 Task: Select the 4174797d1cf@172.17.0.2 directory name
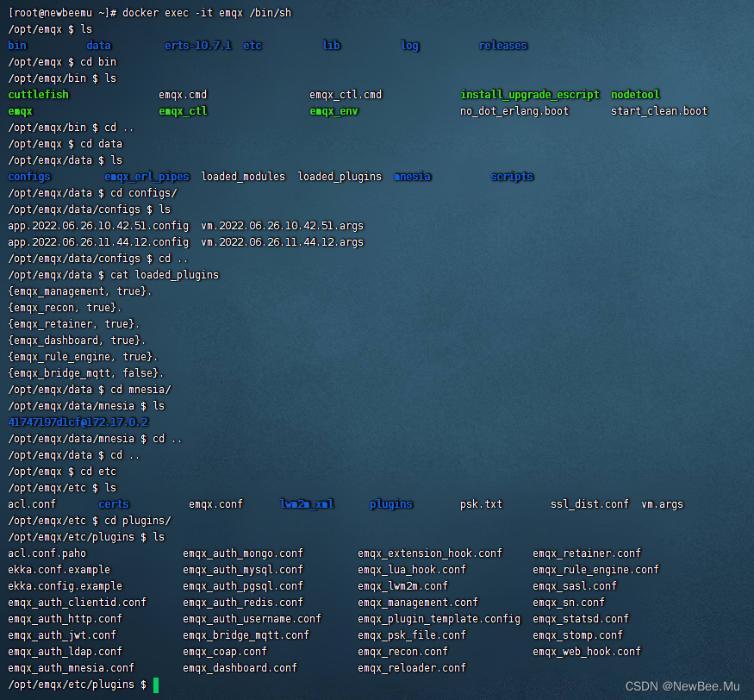[x=78, y=422]
